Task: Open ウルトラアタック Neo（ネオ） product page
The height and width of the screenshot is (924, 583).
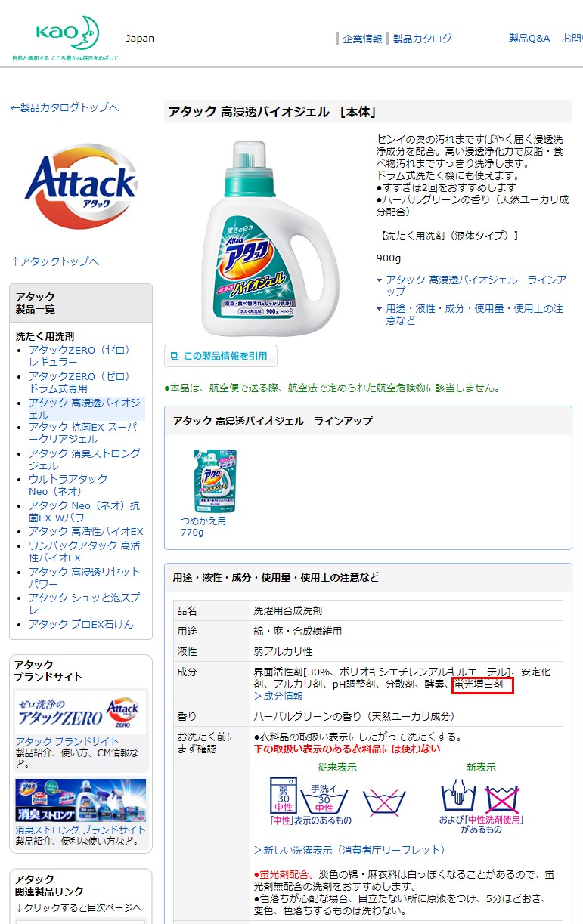Action: [68, 485]
